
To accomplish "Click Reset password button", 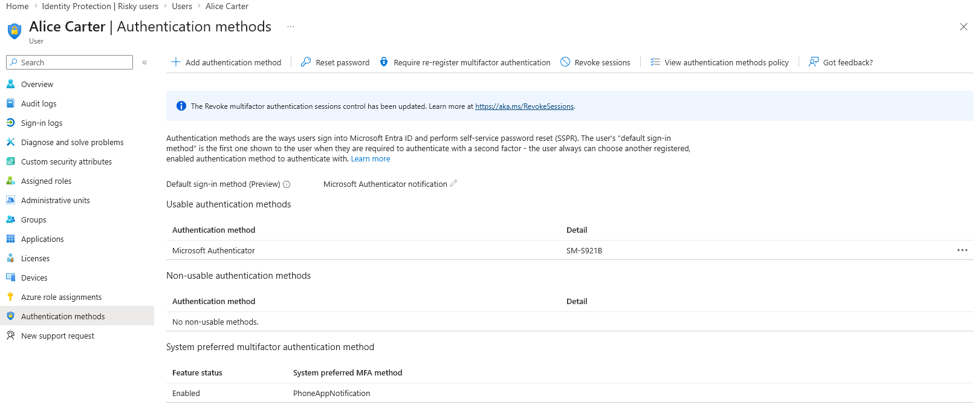I will tap(335, 62).
